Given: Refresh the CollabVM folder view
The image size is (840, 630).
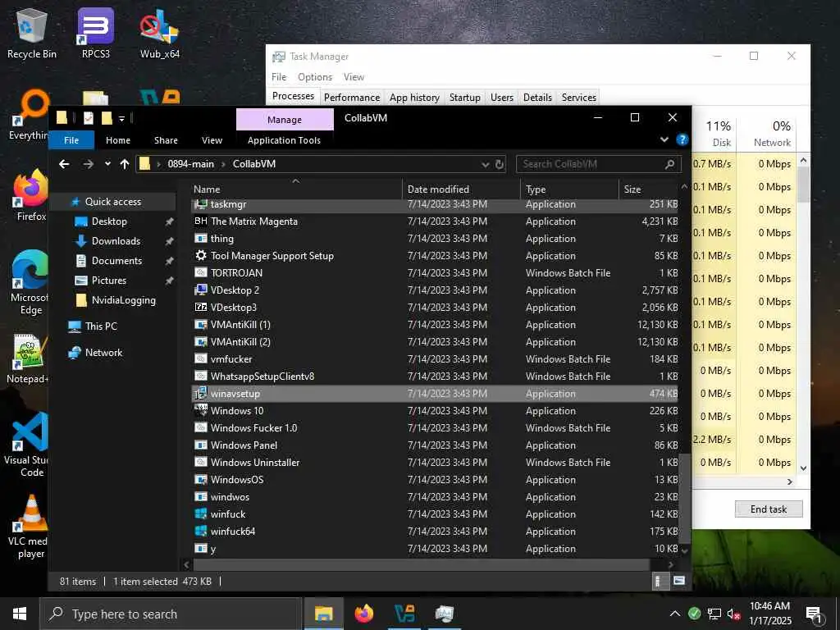Looking at the screenshot, I should pos(500,164).
